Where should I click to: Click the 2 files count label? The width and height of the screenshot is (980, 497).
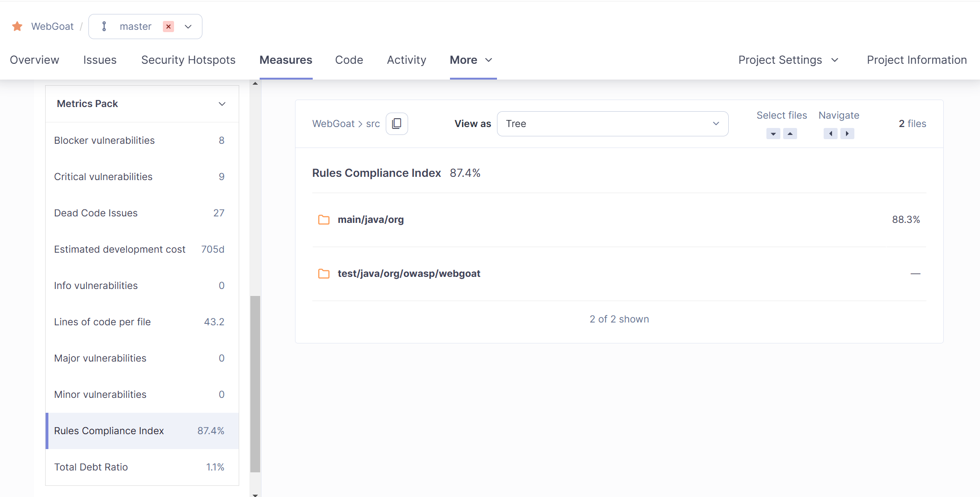pos(913,124)
